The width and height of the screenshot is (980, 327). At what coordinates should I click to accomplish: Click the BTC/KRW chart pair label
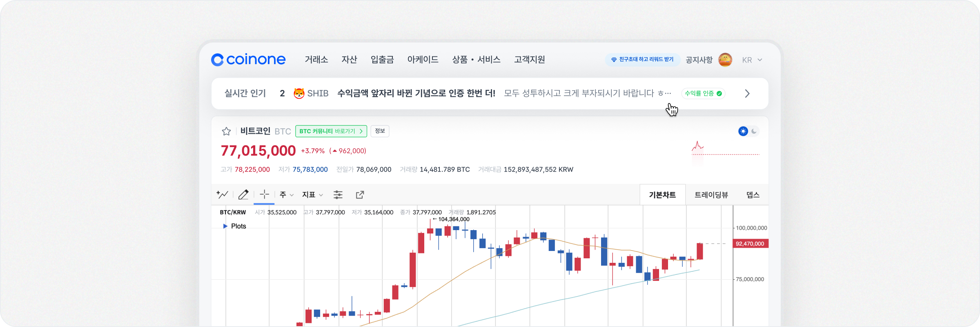(x=233, y=213)
